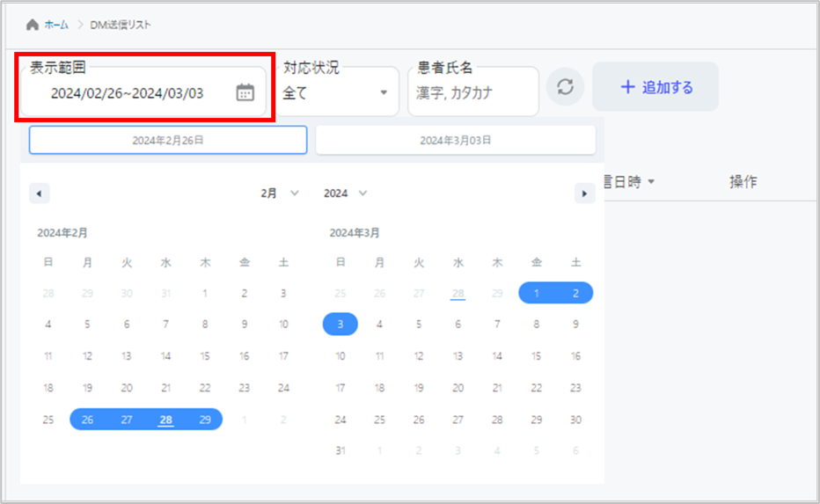Select March 15 in the calendar

[x=537, y=356]
